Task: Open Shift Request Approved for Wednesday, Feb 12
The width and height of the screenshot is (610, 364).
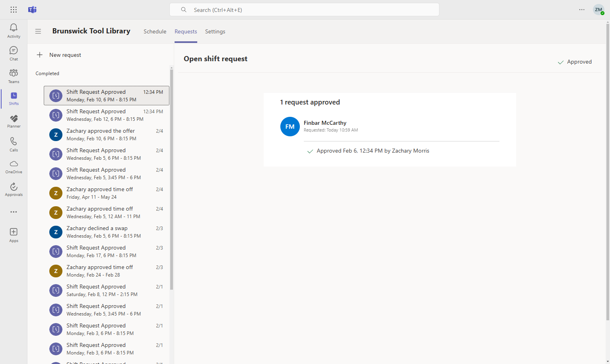Action: pos(107,115)
